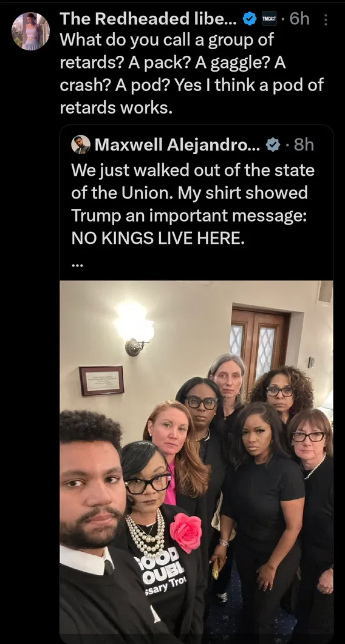Click the TIMCAST affiliation badge

[269, 19]
